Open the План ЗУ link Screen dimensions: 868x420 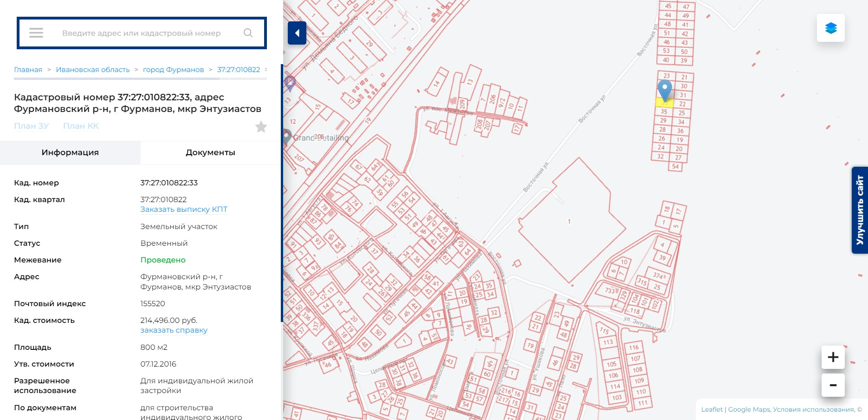click(31, 126)
